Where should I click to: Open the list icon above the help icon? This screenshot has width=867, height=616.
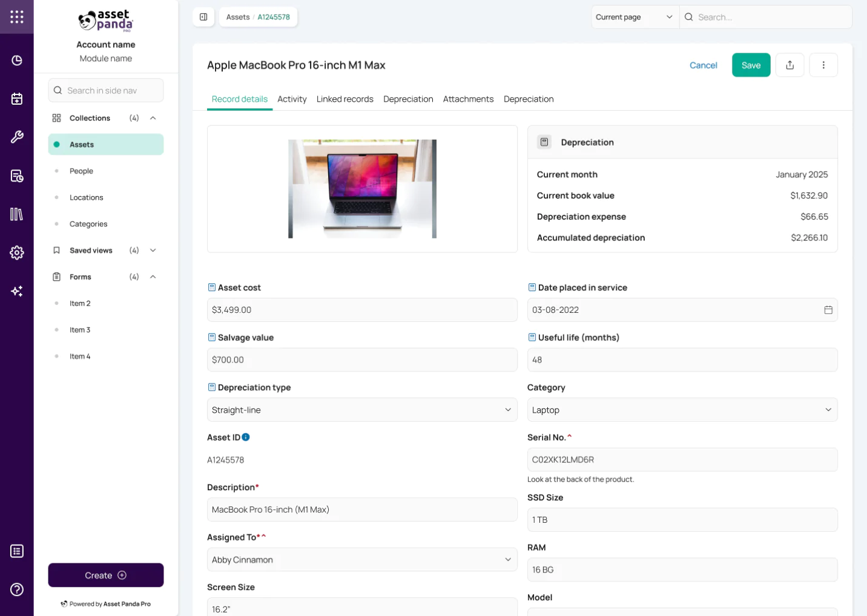pyautogui.click(x=17, y=551)
